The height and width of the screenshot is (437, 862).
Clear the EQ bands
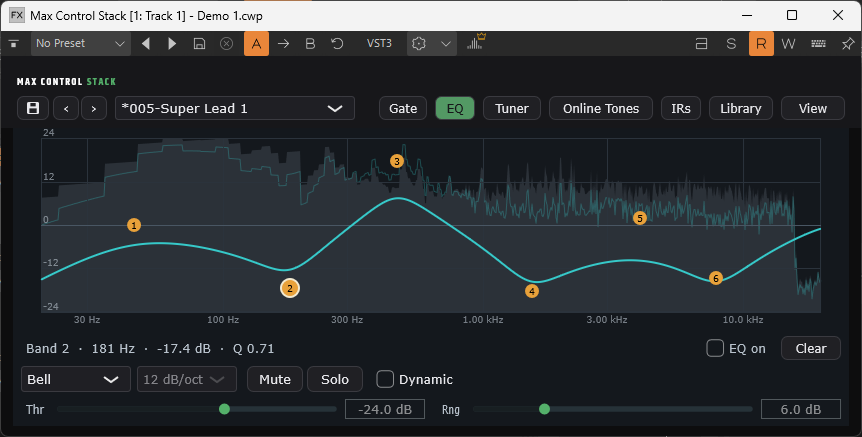811,348
